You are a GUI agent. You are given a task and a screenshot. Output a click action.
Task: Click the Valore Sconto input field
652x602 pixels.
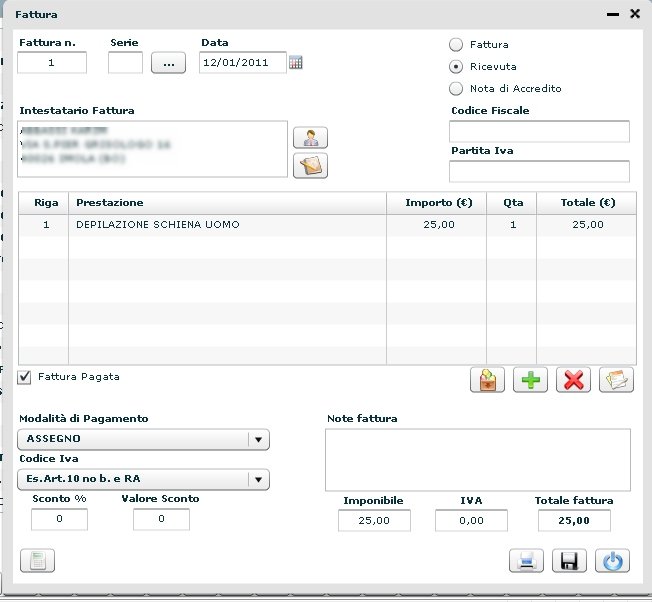[x=161, y=519]
